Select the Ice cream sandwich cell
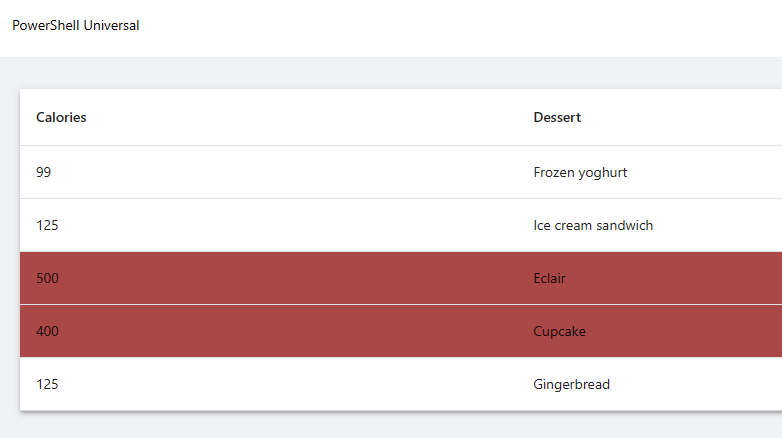Screen dimensions: 782x438 click(593, 225)
